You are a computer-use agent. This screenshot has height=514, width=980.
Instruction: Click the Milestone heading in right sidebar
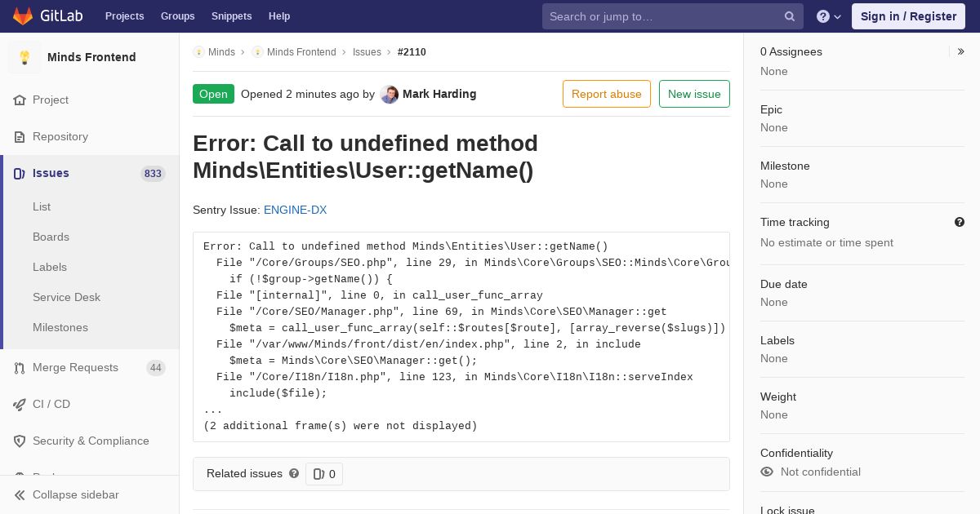[x=785, y=166]
